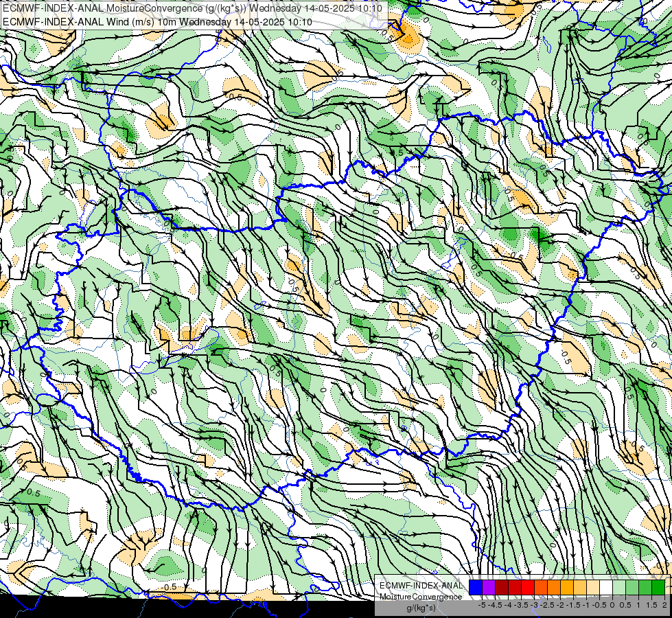Viewport: 672px width, 618px height.
Task: Click the blue swatch in the legend
Action: click(476, 588)
